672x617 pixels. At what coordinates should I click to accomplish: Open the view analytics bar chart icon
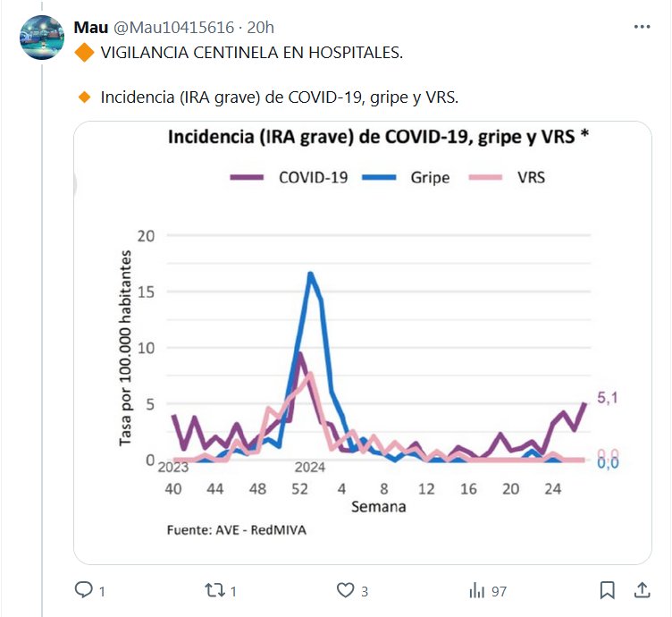(x=476, y=590)
